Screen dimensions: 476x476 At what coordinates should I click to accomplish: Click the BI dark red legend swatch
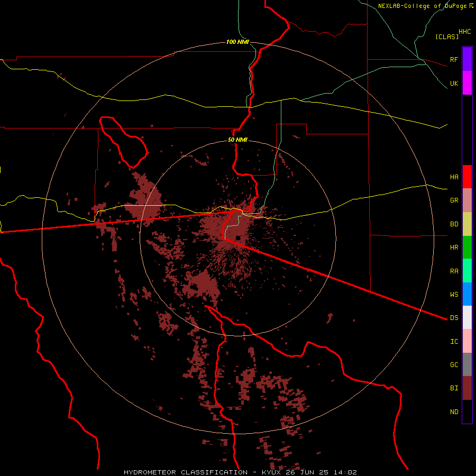click(467, 388)
